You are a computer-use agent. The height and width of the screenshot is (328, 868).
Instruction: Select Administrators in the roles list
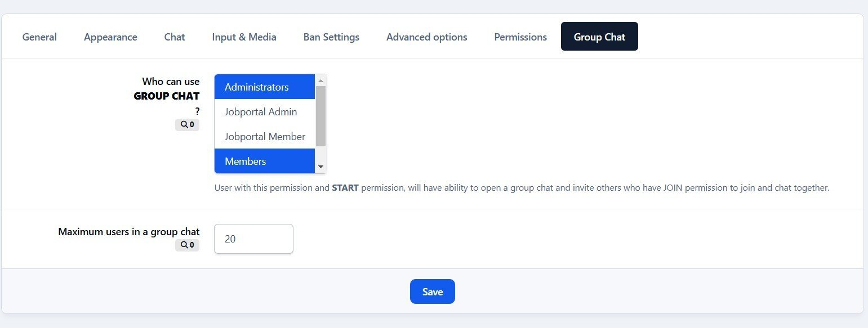[x=264, y=87]
